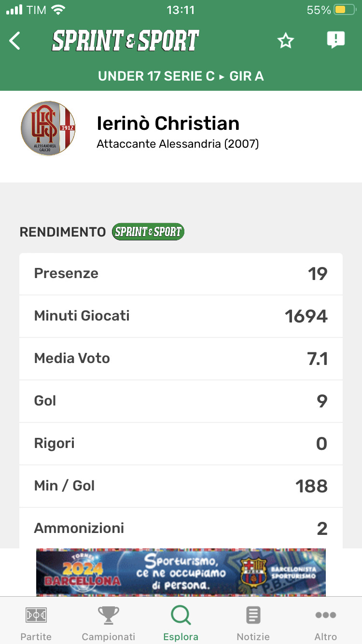
Task: Tap the Sprint & Sport header logo
Action: click(x=125, y=41)
